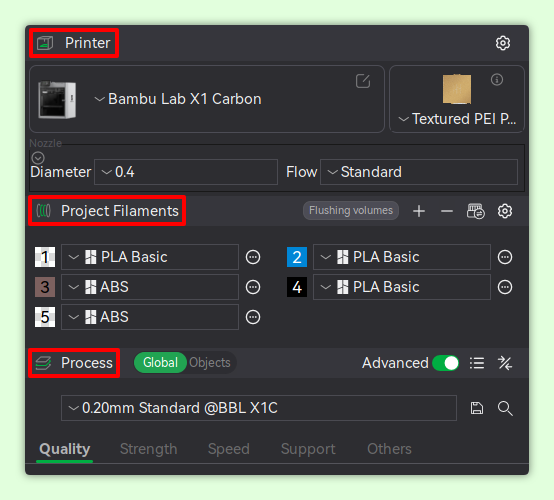Save the process preset with the disk icon
Viewport: 554px width, 500px height.
point(477,408)
